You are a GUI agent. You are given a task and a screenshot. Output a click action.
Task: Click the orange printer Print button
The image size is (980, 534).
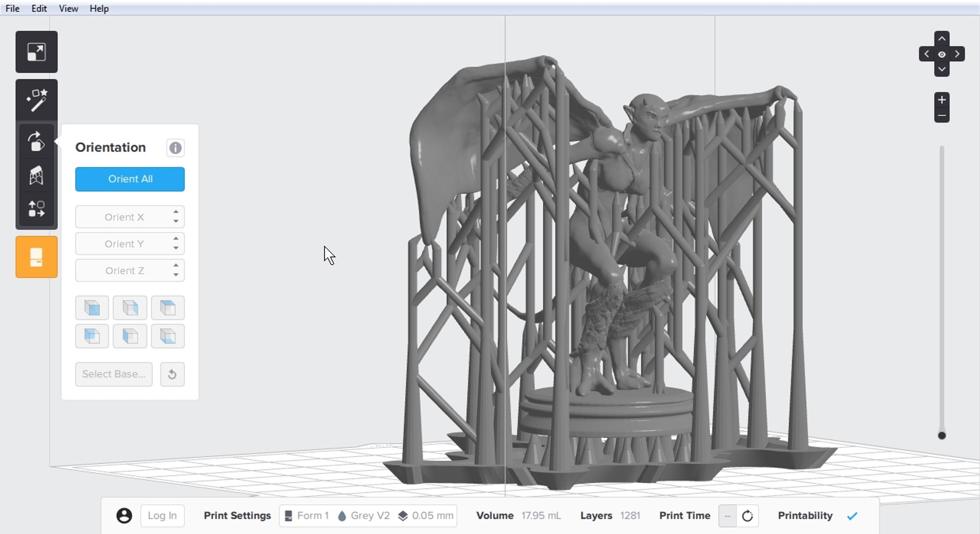(x=36, y=257)
